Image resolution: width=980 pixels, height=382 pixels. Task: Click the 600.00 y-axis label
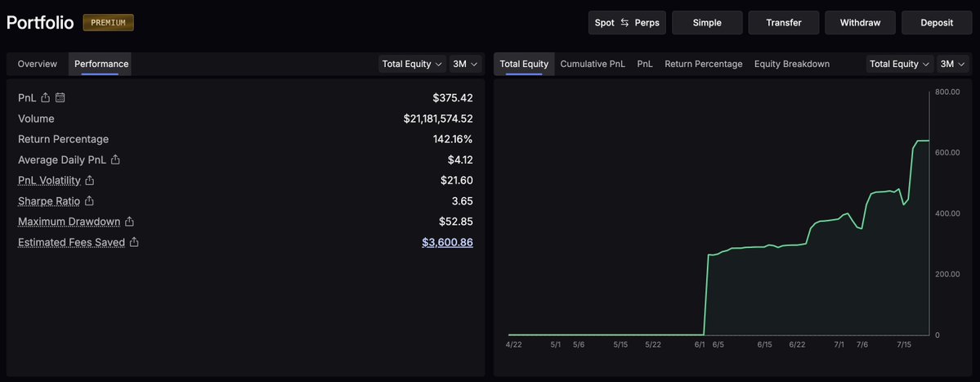947,153
